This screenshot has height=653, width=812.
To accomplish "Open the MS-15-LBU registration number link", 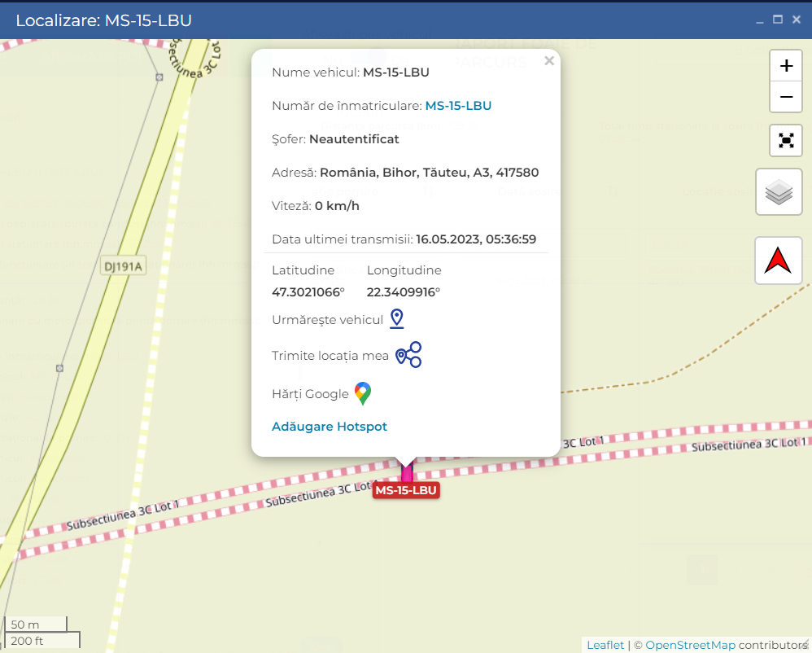I will (458, 106).
